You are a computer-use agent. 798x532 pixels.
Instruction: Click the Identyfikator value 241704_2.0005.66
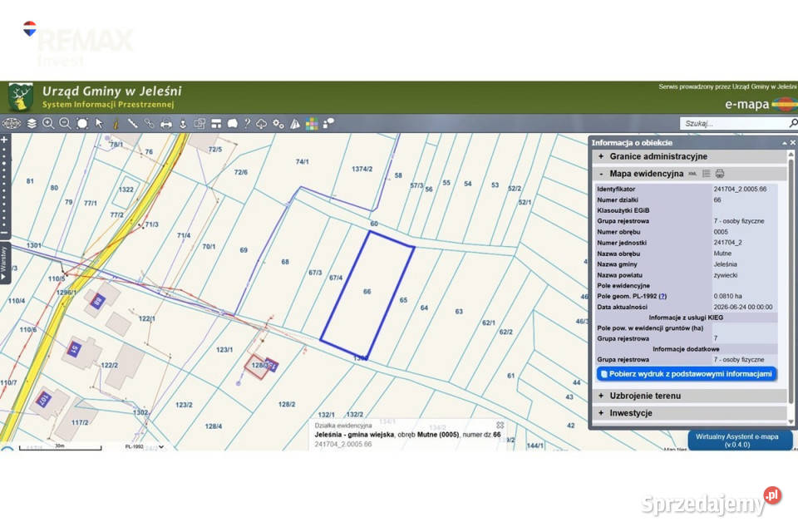(x=740, y=189)
